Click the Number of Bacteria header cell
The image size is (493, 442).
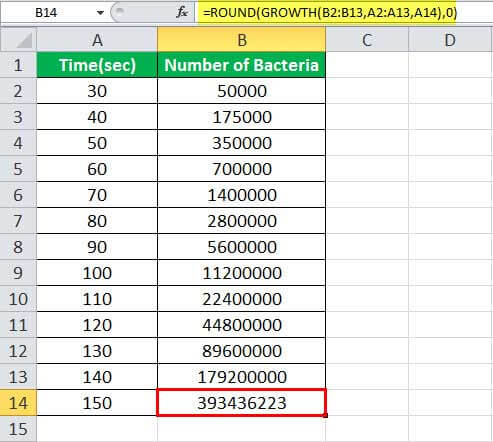pyautogui.click(x=242, y=65)
